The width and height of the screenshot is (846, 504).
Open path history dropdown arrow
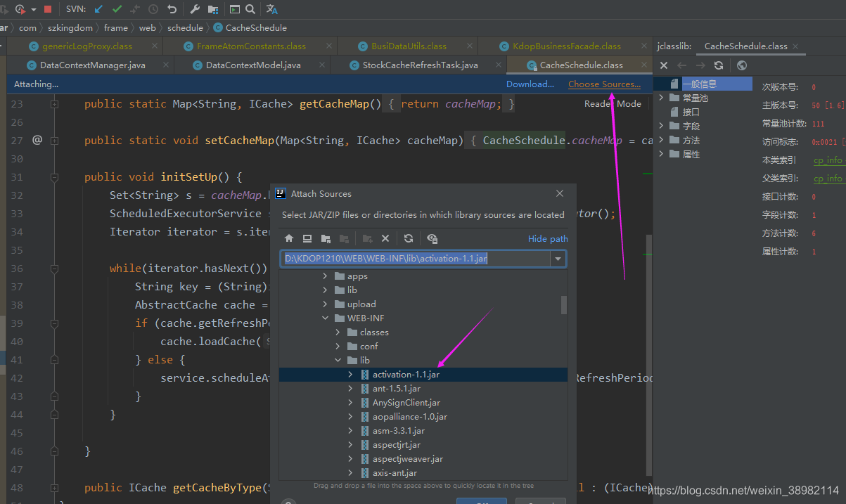(x=558, y=259)
